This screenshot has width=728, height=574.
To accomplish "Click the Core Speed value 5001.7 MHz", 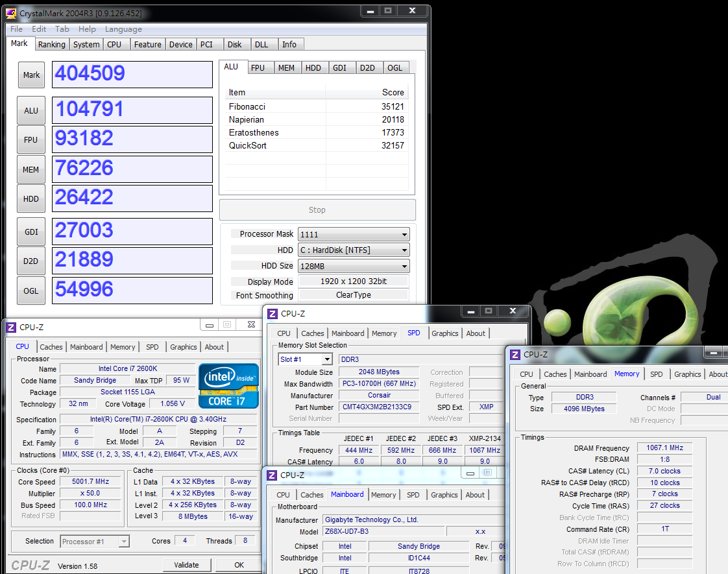I will (91, 482).
